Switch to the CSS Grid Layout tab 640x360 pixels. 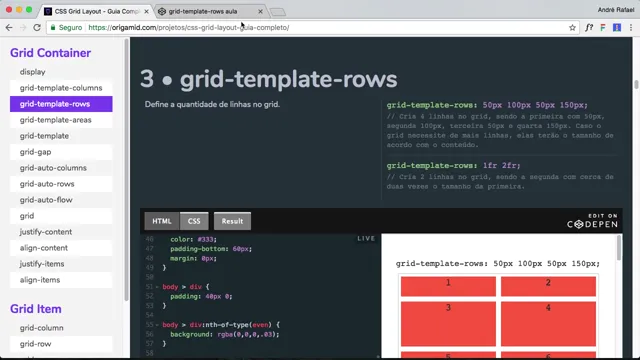pyautogui.click(x=97, y=11)
